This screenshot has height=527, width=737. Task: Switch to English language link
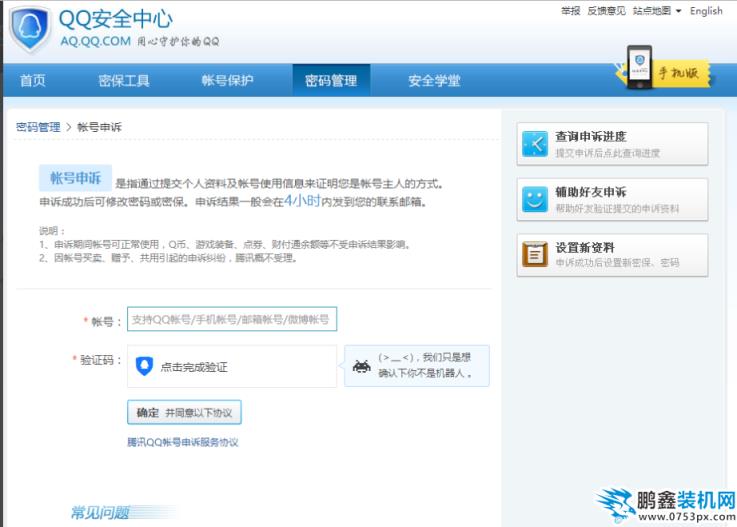pyautogui.click(x=706, y=11)
